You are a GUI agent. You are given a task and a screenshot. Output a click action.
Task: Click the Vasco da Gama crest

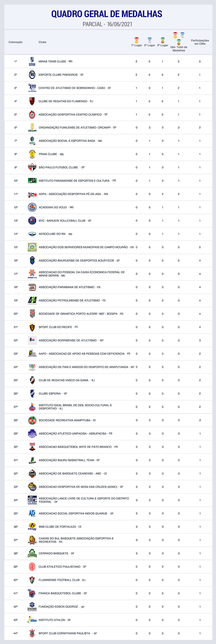(x=32, y=380)
